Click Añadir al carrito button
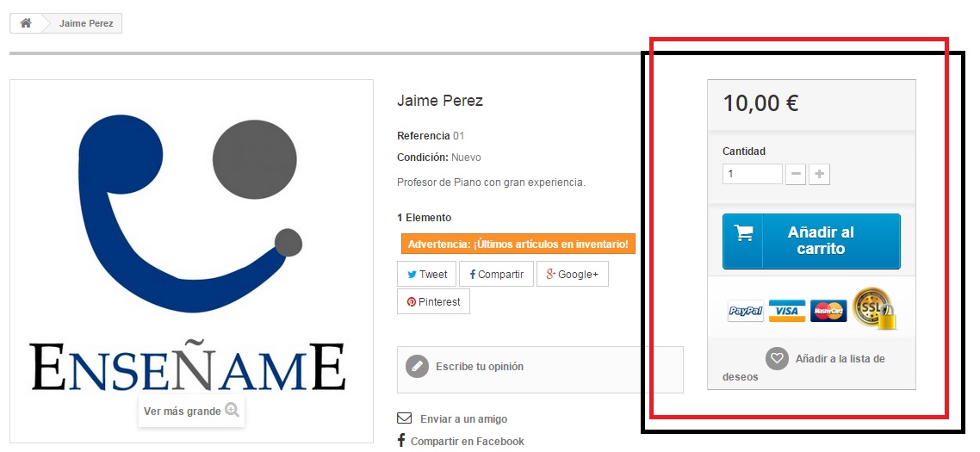Viewport: 980px width, 452px height. click(x=811, y=241)
